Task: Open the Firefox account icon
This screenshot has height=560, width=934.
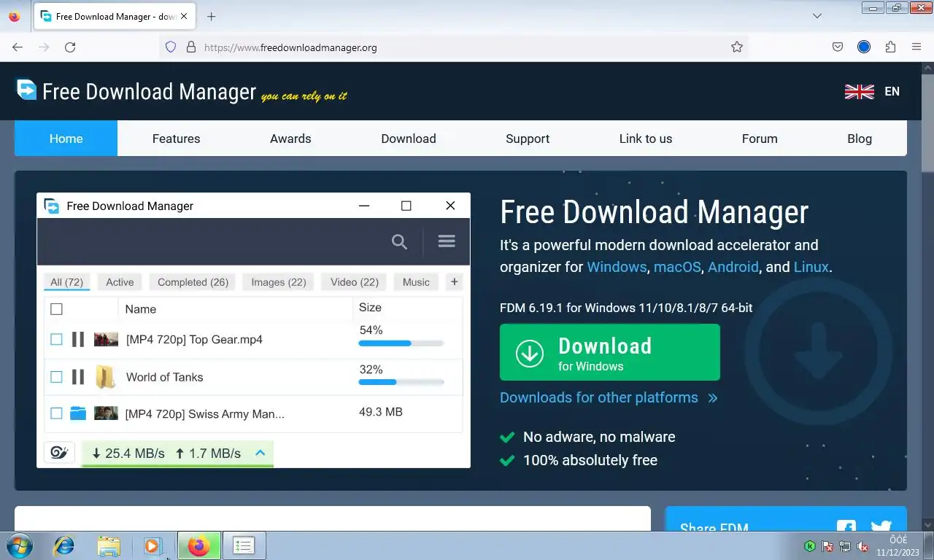Action: point(864,47)
